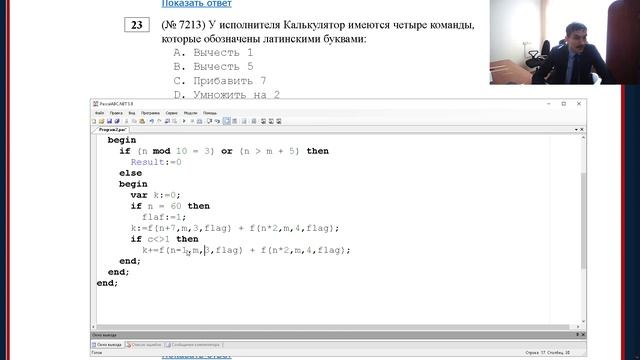
Task: Cut selection with the scissors icon
Action: click(127, 121)
